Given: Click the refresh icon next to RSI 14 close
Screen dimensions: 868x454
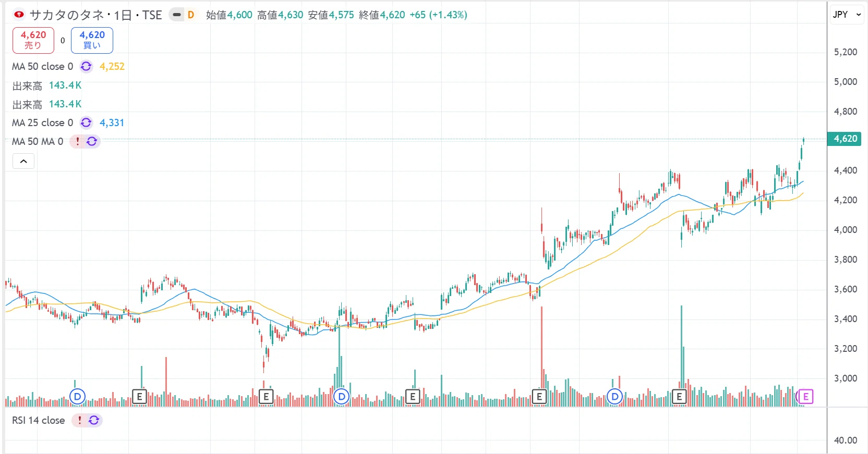Looking at the screenshot, I should click(94, 420).
